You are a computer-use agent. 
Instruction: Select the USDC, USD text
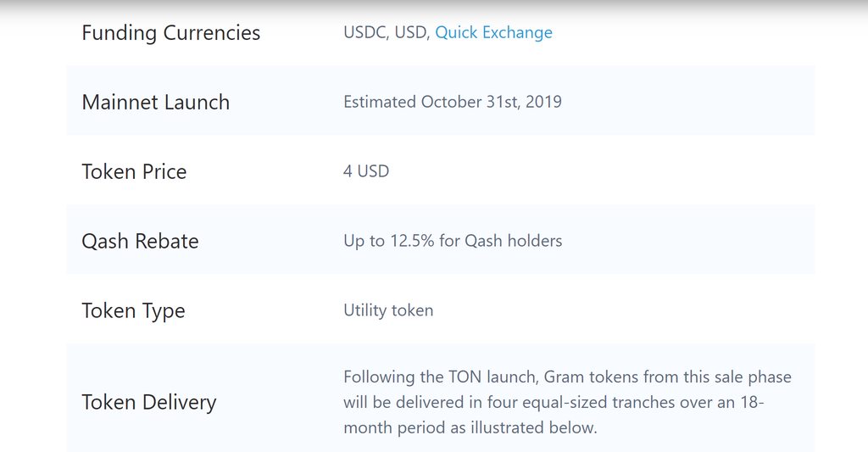(x=387, y=33)
